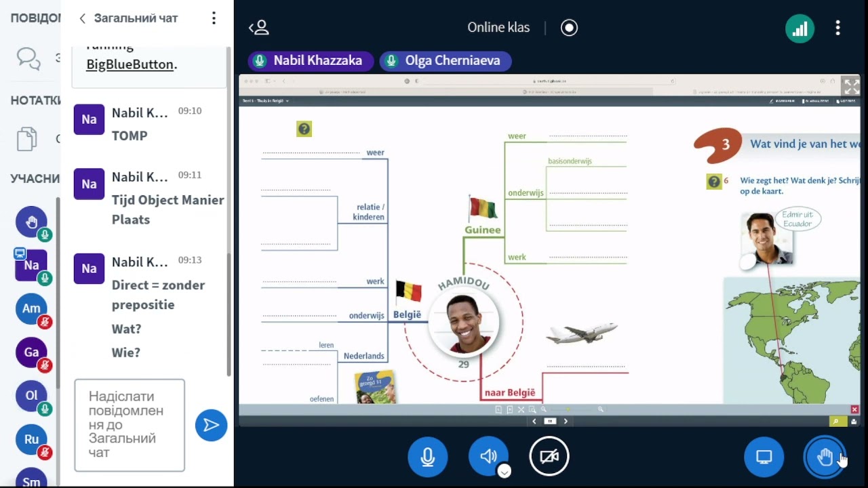
Task: Select the raised-hand user avatar
Action: pos(31,222)
